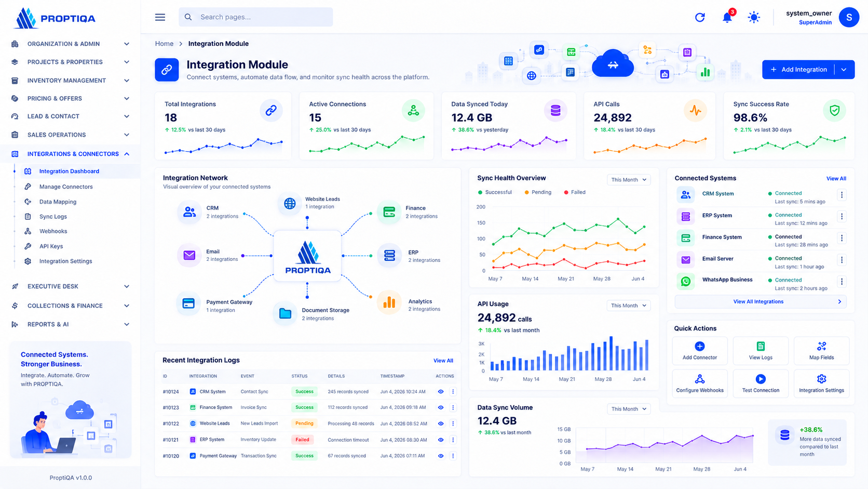The height and width of the screenshot is (489, 868).
Task: Select the CRM node icon in network
Action: [189, 212]
